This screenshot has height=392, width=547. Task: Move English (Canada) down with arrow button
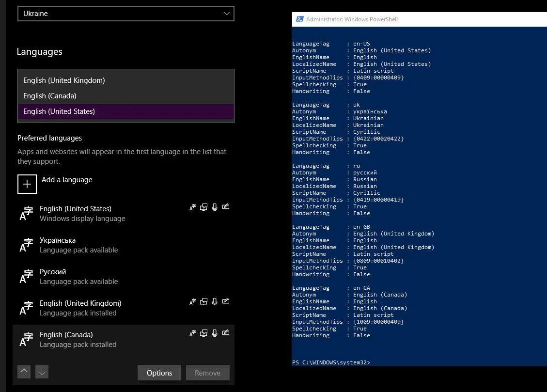pos(42,372)
